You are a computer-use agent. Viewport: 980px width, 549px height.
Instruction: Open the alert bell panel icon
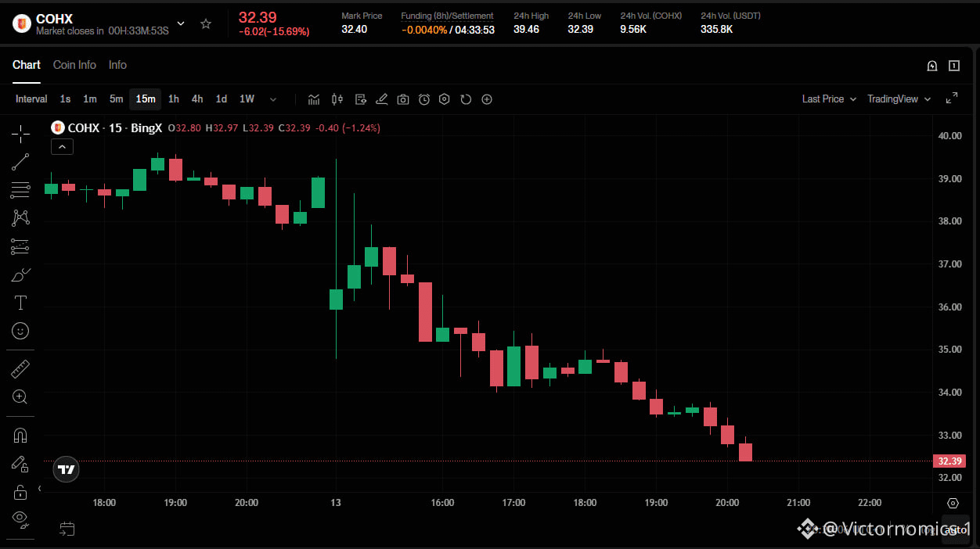click(x=932, y=66)
